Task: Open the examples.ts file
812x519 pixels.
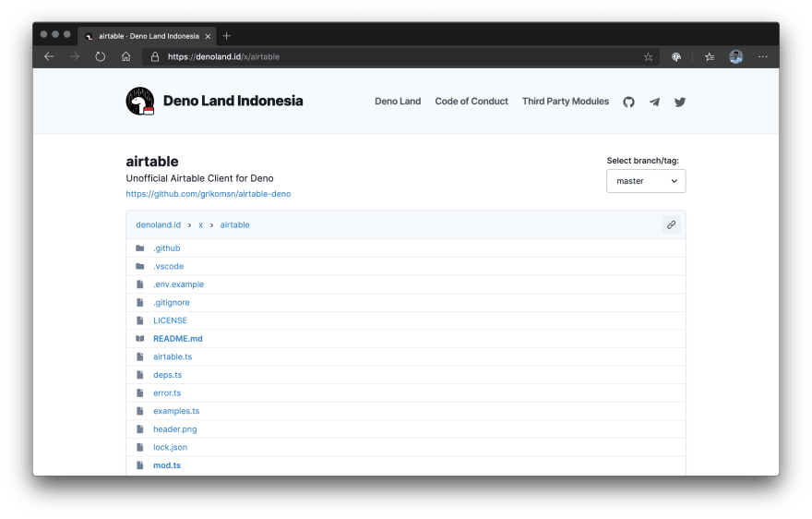Action: (176, 411)
